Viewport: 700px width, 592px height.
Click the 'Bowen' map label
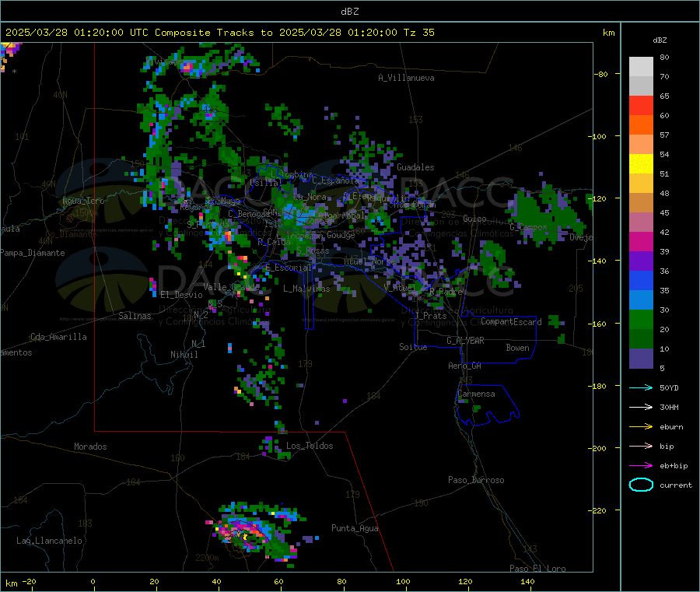518,348
